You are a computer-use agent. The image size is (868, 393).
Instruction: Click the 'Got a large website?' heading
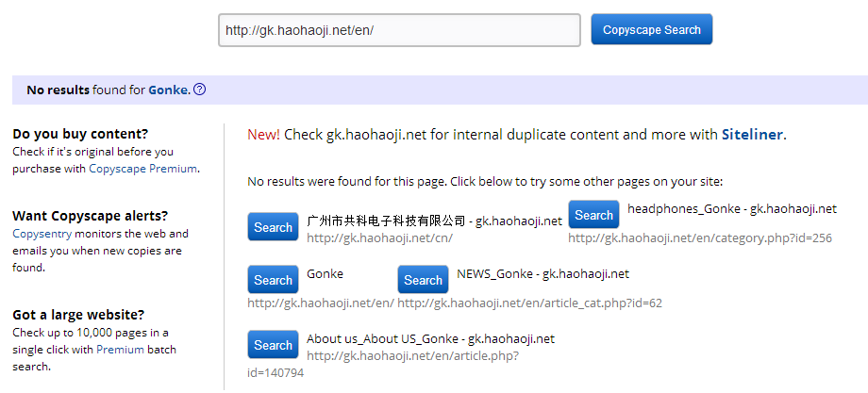[78, 315]
